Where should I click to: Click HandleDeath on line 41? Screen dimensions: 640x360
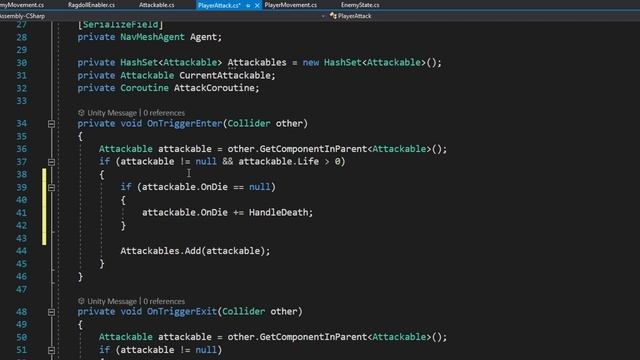point(278,212)
